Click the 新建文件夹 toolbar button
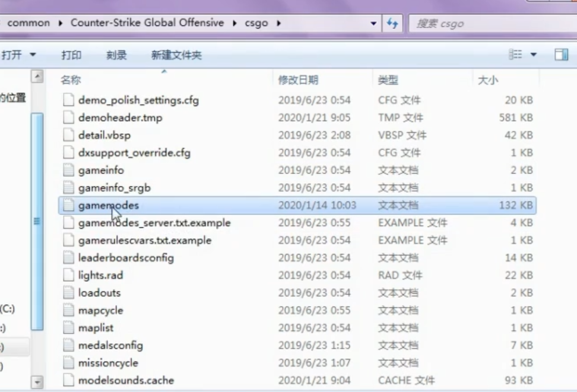 click(177, 55)
